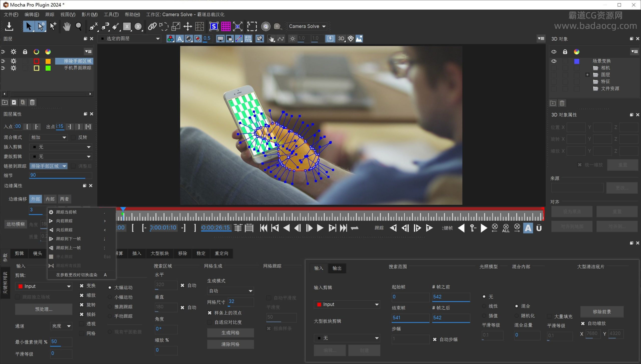This screenshot has height=364, width=641.
Task: Track forward button next to 跟踪 label
Action: pos(429,228)
